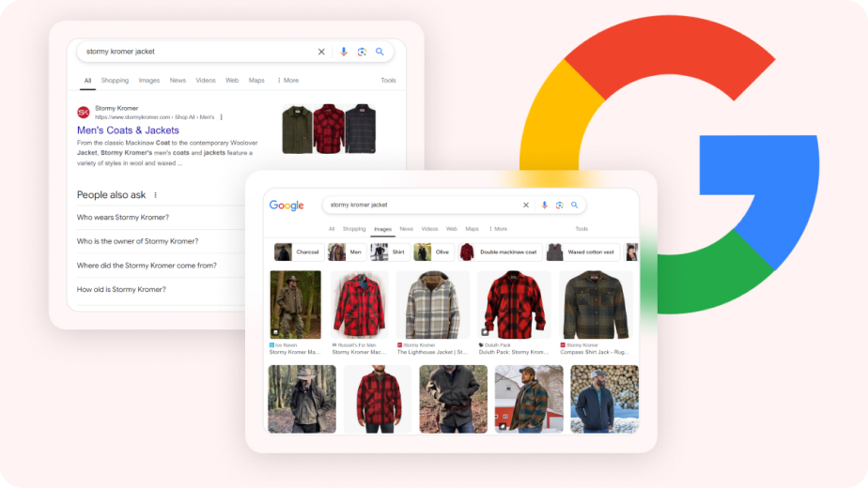The image size is (868, 488).
Task: Click Lens icon in image results search bar
Action: point(559,205)
